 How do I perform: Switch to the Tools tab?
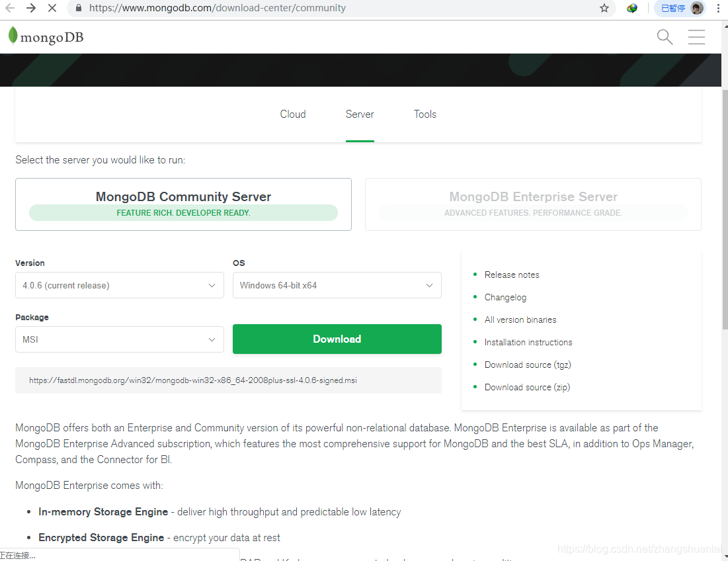[x=425, y=114]
